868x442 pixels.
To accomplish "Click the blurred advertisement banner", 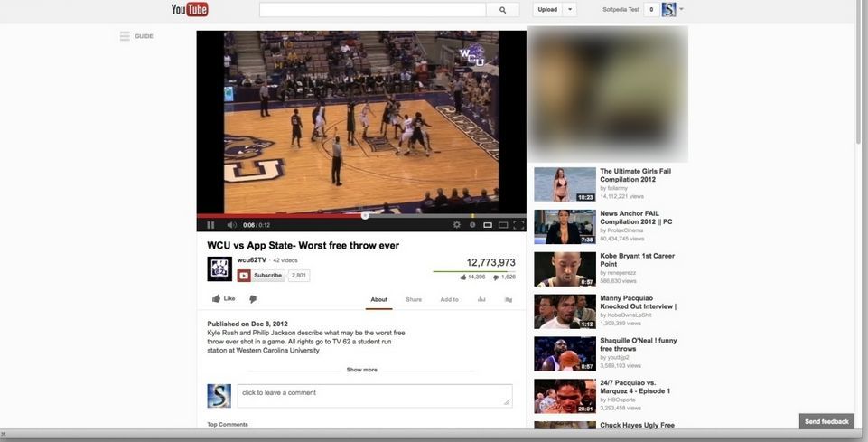I will click(608, 94).
